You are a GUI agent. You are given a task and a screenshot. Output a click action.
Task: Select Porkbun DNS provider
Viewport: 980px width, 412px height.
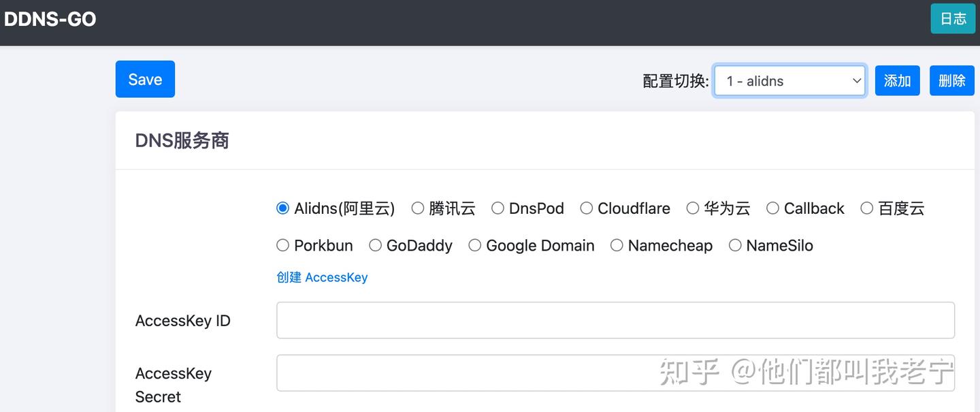coord(282,245)
